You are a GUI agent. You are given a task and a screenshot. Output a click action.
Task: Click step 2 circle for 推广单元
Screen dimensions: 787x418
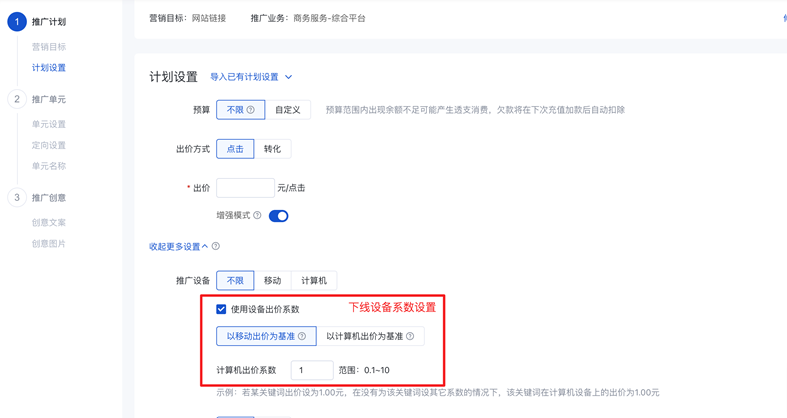click(16, 99)
